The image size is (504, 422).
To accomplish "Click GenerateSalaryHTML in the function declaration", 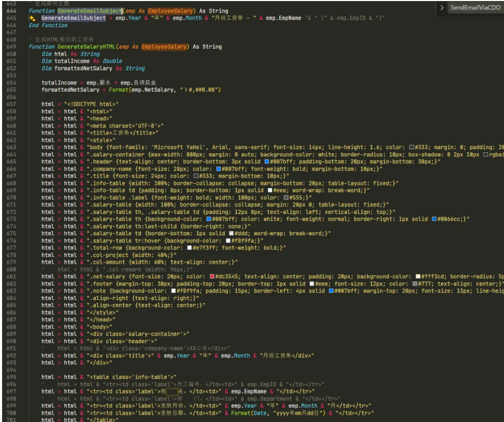I will 86,47.
